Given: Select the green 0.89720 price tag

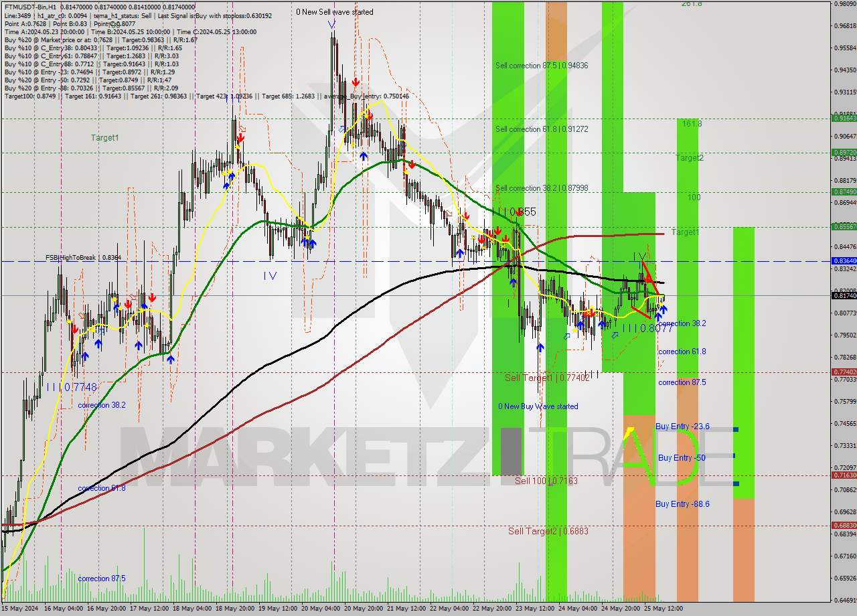Looking at the screenshot, I should pyautogui.click(x=844, y=153).
